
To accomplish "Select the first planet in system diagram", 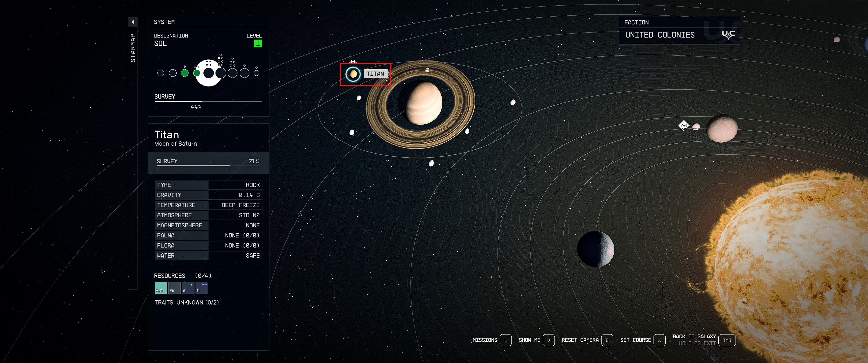I will [x=161, y=73].
